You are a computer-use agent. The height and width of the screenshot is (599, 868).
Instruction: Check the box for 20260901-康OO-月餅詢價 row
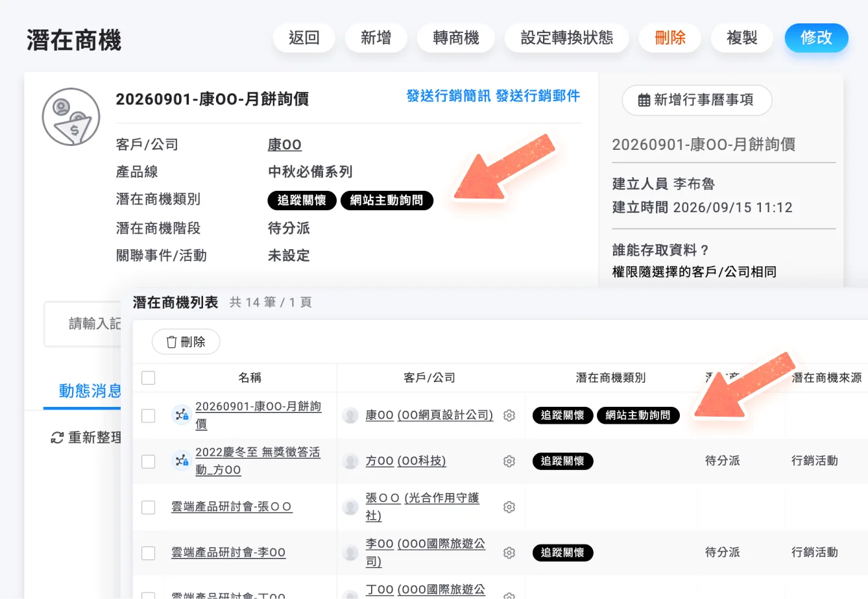coord(149,415)
